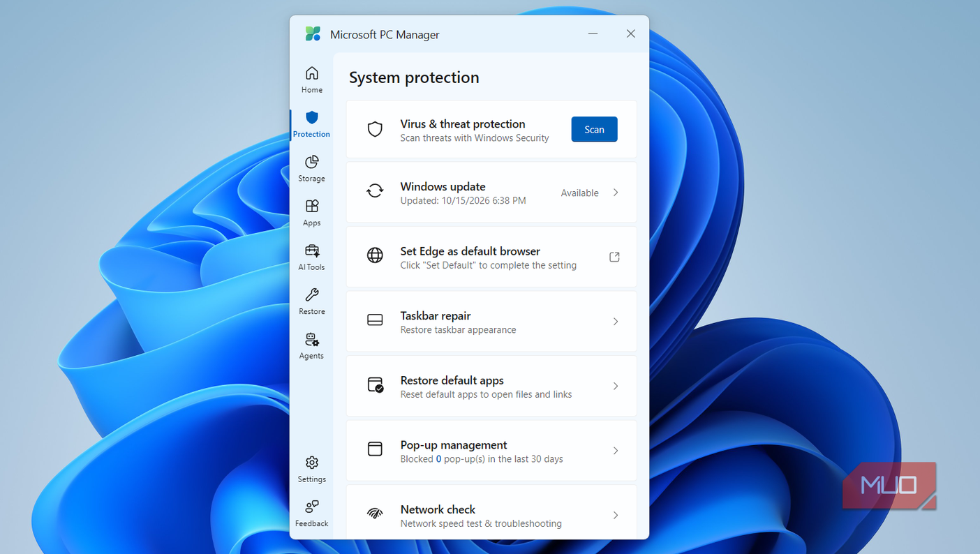Click the Virus & threat protection shield icon
Screen dimensions: 980x554
point(375,129)
